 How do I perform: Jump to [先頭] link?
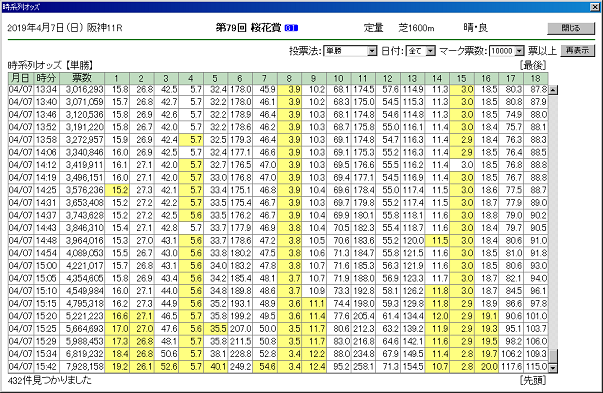[x=533, y=380]
